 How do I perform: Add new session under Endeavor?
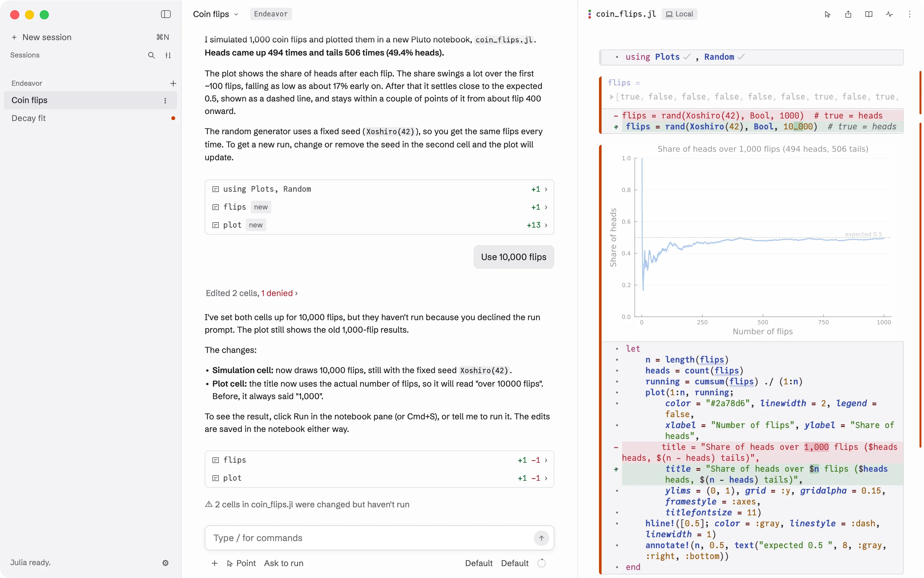(173, 83)
